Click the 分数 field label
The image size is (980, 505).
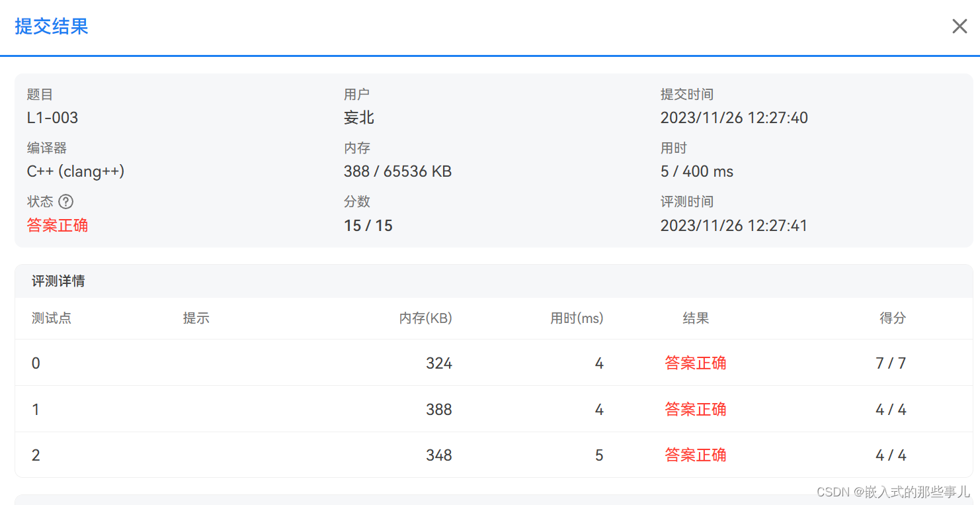click(x=357, y=202)
